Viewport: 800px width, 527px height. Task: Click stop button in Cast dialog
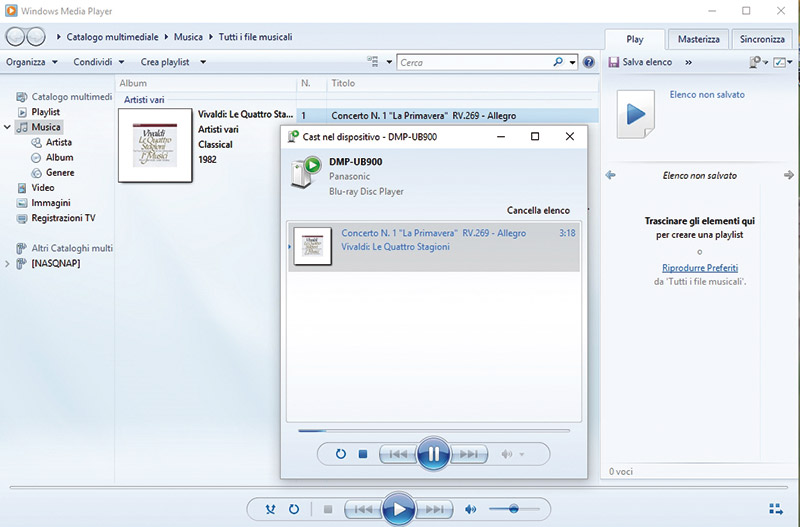tap(363, 454)
